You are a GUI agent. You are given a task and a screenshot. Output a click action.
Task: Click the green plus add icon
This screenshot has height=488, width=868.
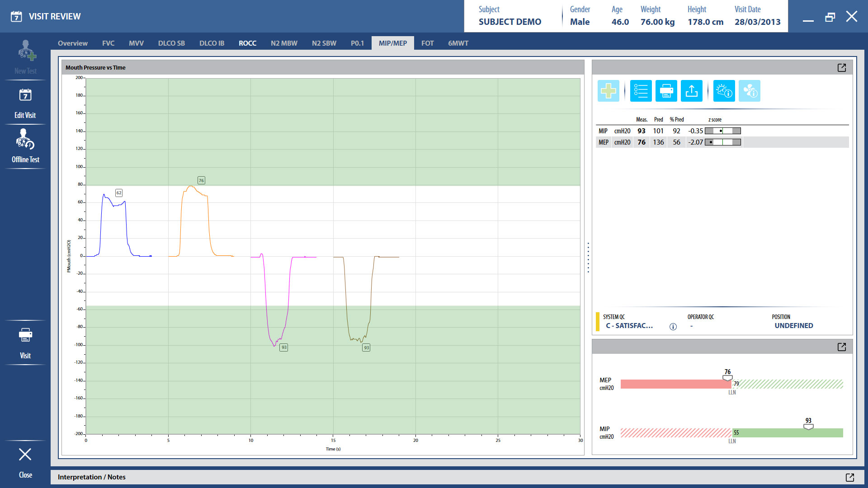(x=608, y=91)
